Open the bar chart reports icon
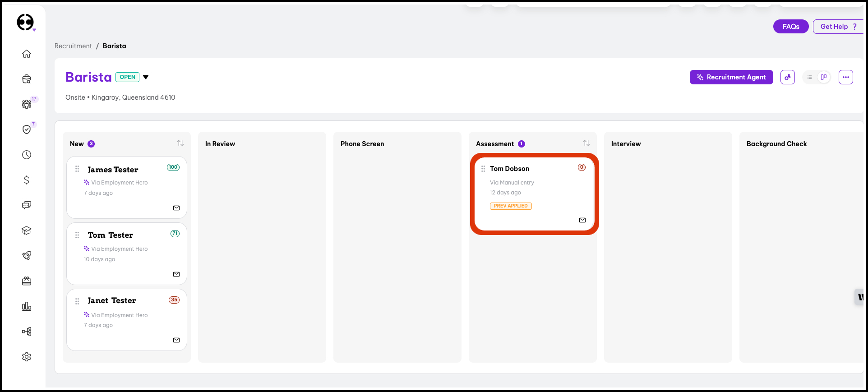This screenshot has height=392, width=868. [27, 307]
